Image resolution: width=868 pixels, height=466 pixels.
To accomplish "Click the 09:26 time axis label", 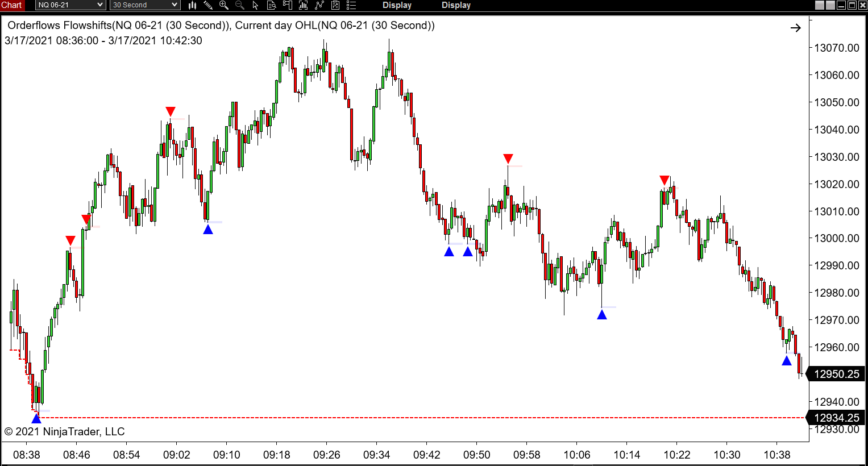I will point(327,455).
